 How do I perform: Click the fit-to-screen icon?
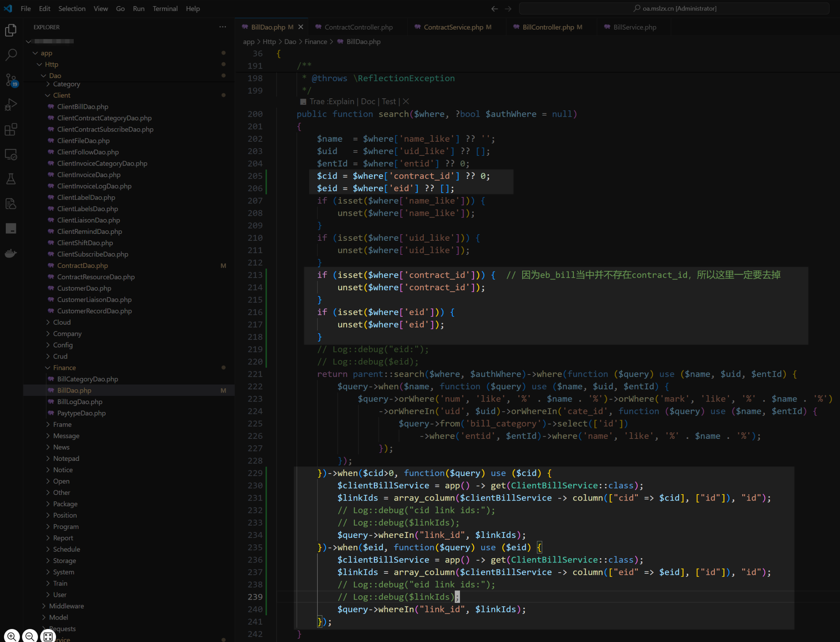tap(48, 636)
